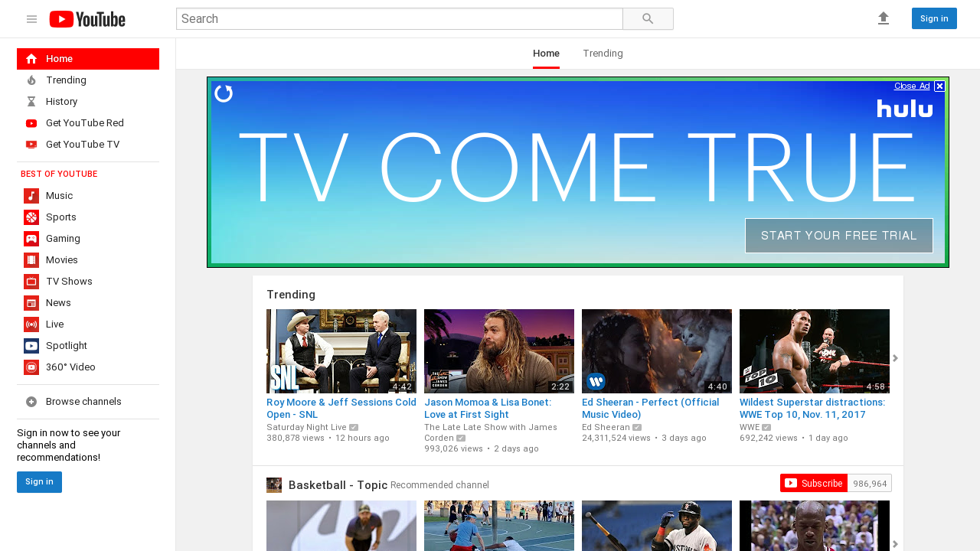Close the Hulu ad with X

[x=939, y=86]
